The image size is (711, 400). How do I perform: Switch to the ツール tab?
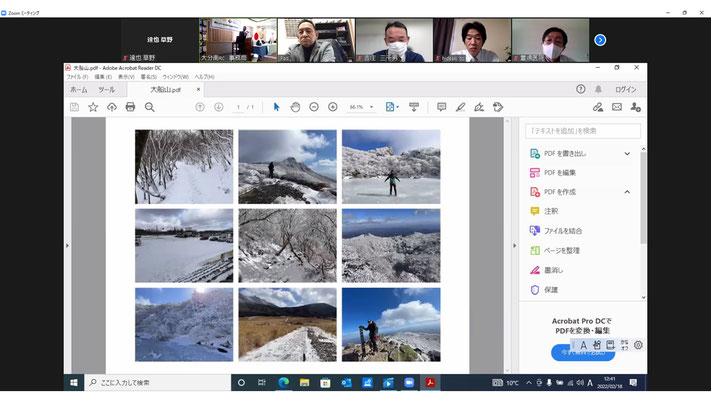(x=107, y=90)
